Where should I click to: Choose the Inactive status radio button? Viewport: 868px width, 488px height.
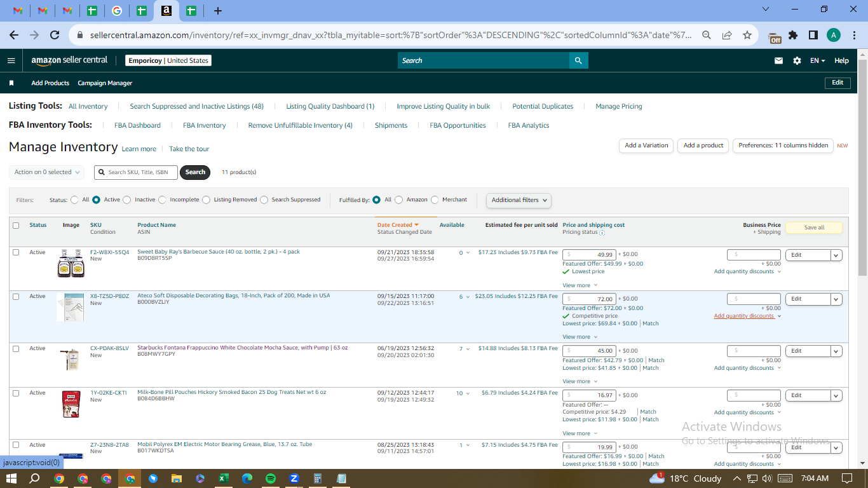pos(126,200)
